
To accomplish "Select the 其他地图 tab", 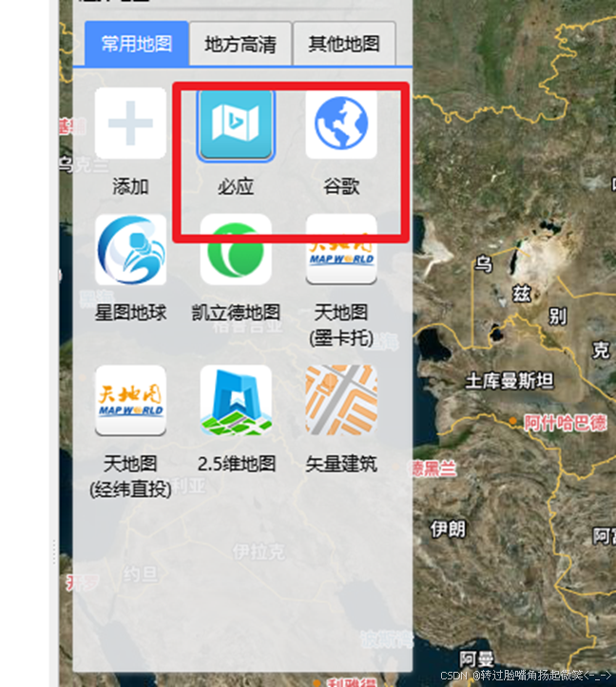I will [344, 44].
